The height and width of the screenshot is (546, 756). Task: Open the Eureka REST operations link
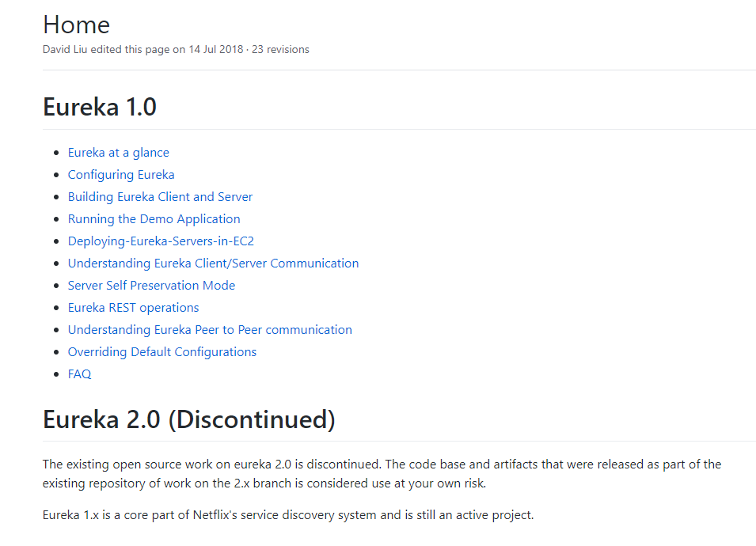pos(133,308)
